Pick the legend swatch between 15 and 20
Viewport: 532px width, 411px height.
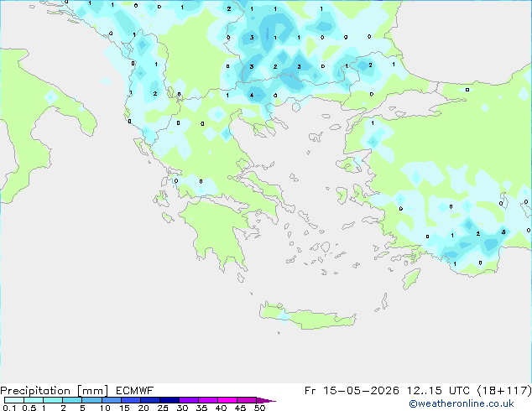131,400
